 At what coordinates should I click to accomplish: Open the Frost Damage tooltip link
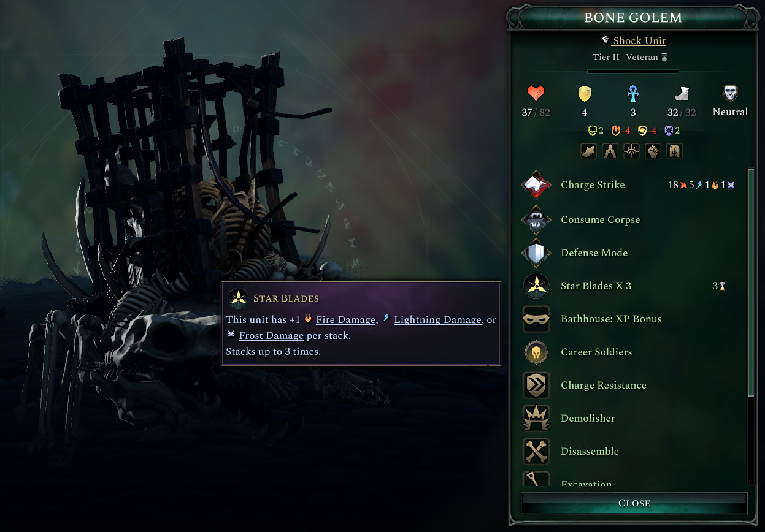271,335
